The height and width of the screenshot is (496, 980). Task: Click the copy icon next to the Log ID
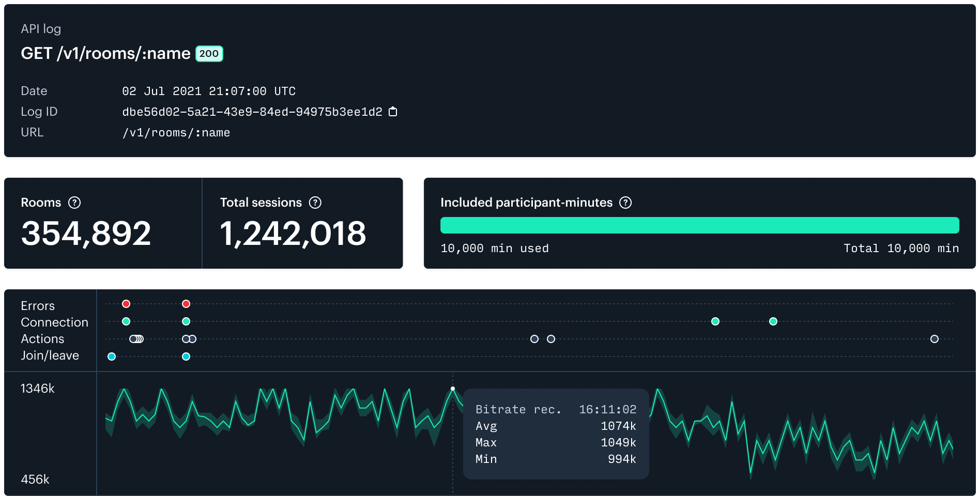(x=392, y=112)
